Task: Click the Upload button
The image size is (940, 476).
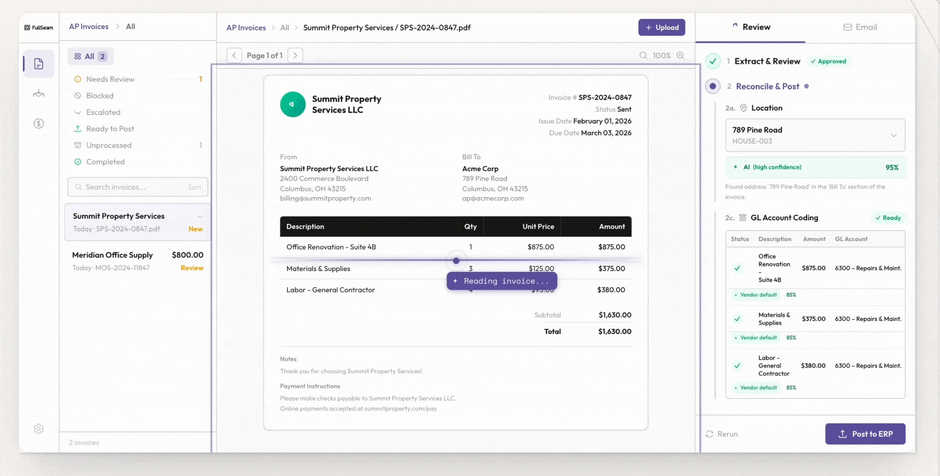Action: click(662, 28)
